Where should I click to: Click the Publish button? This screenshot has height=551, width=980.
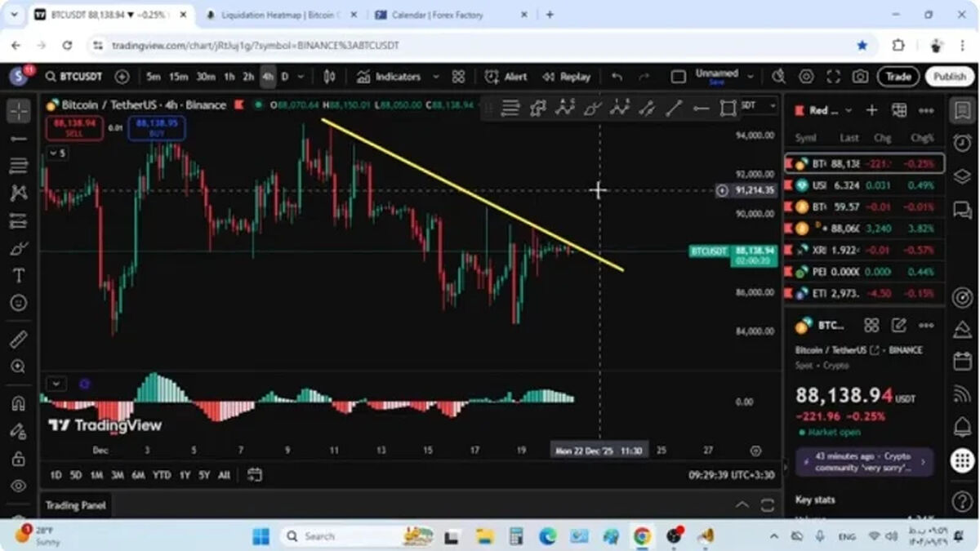(950, 77)
